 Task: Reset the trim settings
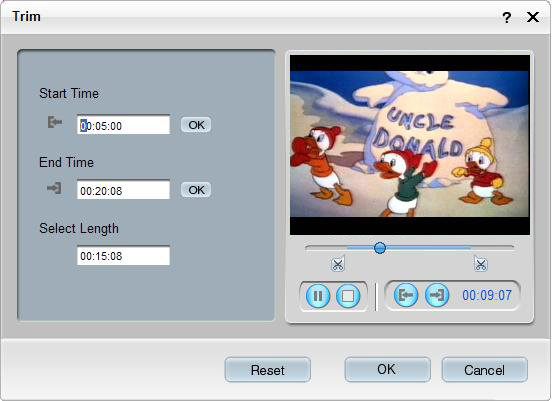268,370
